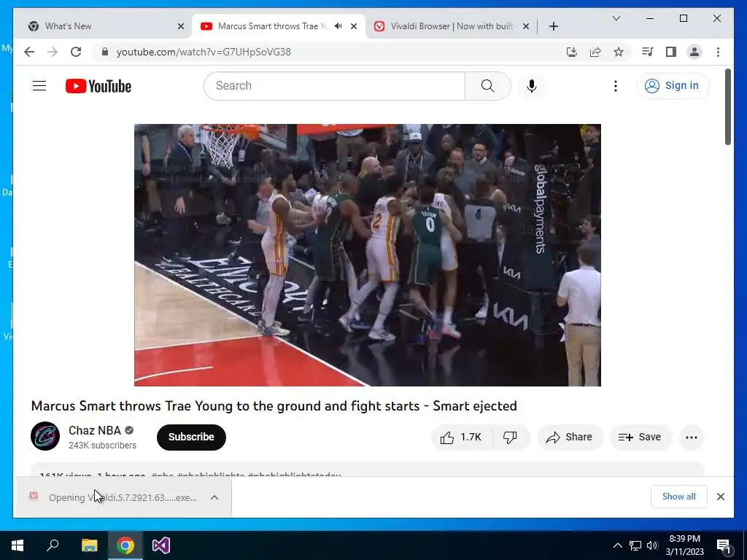The width and height of the screenshot is (747, 560).
Task: Close the Vivaldi Browser tab
Action: point(526,26)
